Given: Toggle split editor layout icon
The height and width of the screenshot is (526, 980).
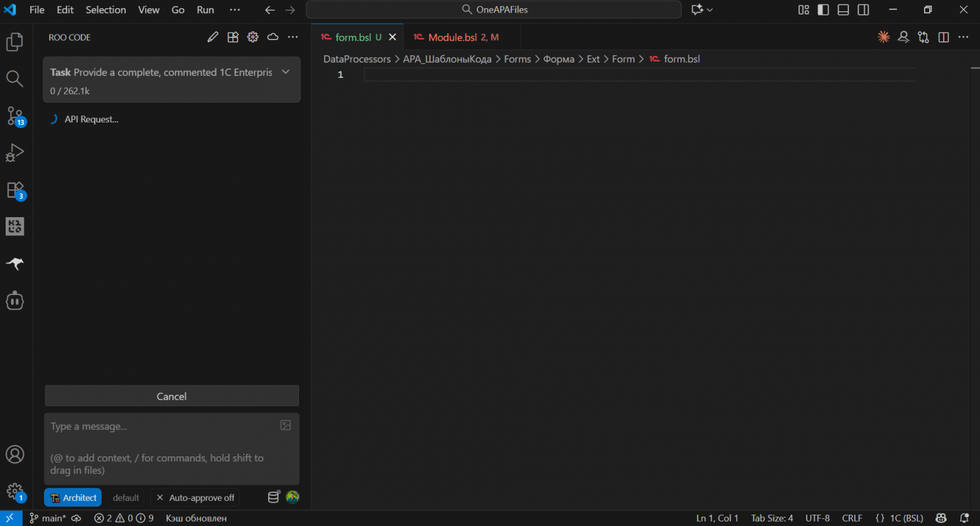Looking at the screenshot, I should coord(944,36).
